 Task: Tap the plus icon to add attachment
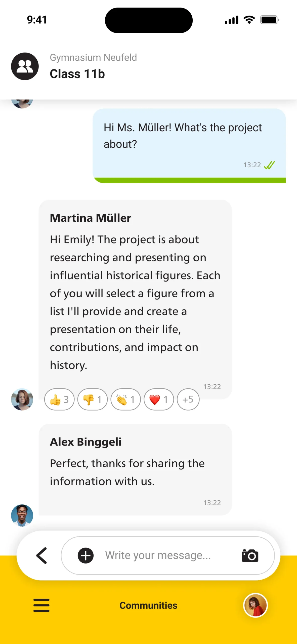pyautogui.click(x=86, y=555)
